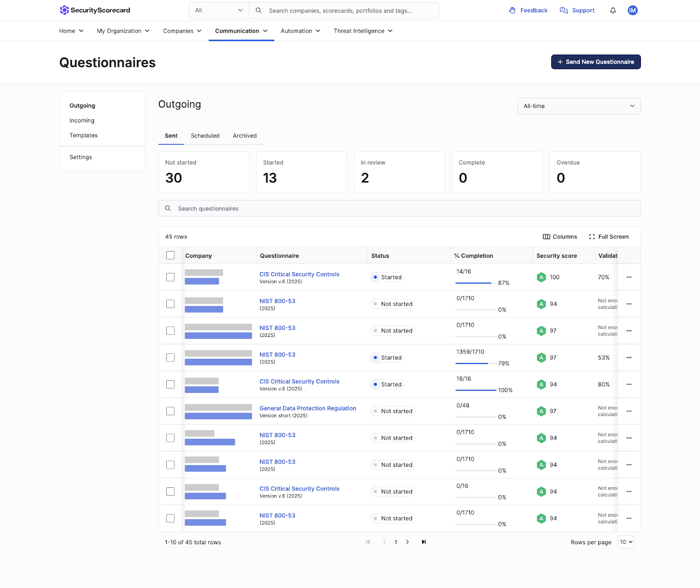Click Send New Questionnaire button
The image size is (700, 588).
coord(595,62)
